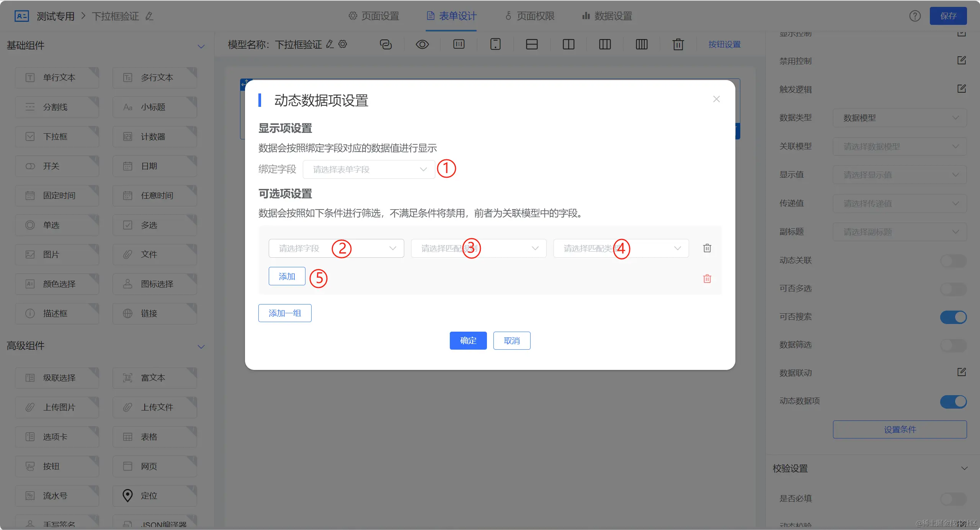Turn on the 可否多选 switch
980x530 pixels.
point(953,289)
